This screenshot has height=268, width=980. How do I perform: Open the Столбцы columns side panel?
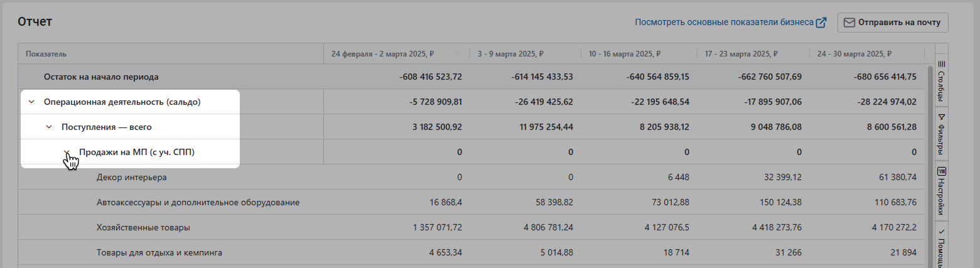coord(942,80)
